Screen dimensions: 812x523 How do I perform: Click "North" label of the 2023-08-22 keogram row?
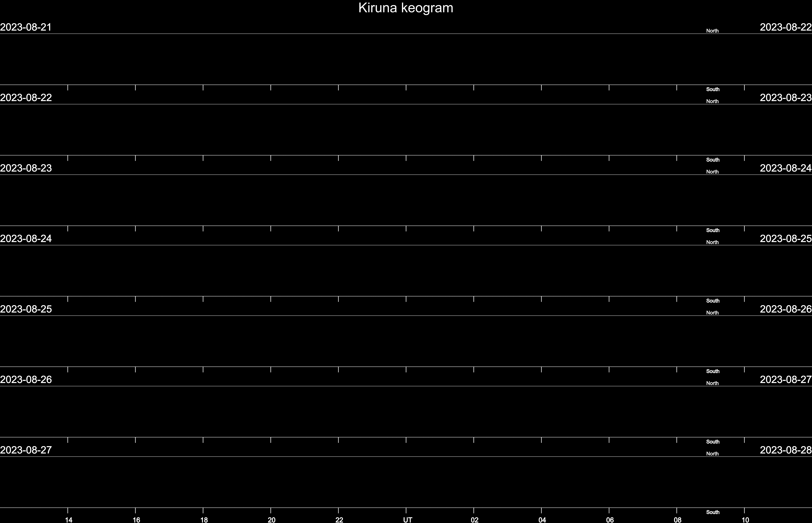(712, 101)
